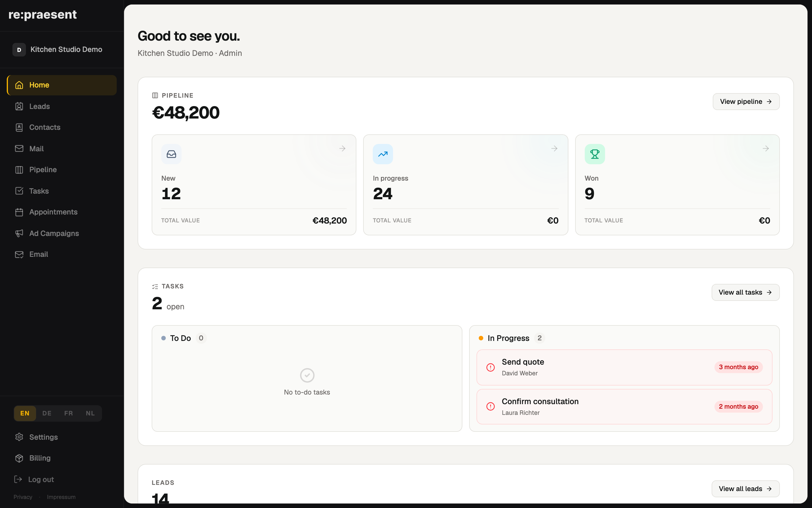Switch language to EN
The height and width of the screenshot is (508, 812).
pyautogui.click(x=25, y=413)
